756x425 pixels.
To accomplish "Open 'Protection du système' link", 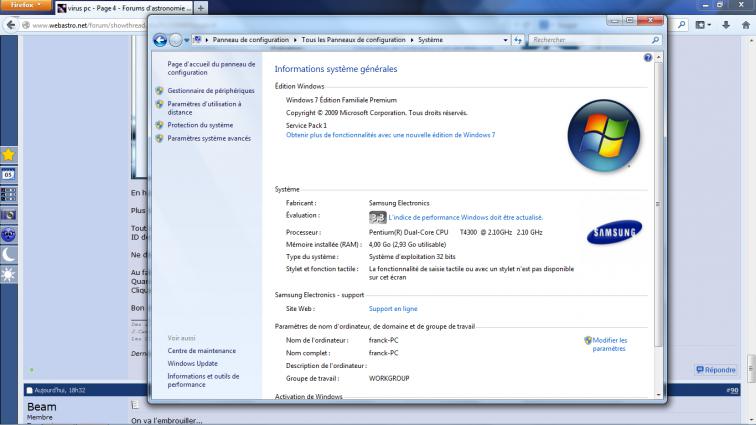I will 200,125.
